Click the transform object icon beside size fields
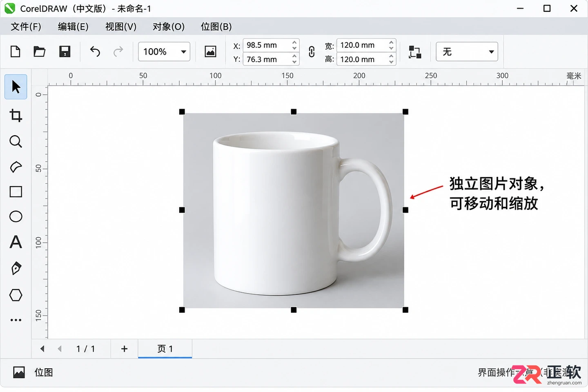 pos(415,52)
